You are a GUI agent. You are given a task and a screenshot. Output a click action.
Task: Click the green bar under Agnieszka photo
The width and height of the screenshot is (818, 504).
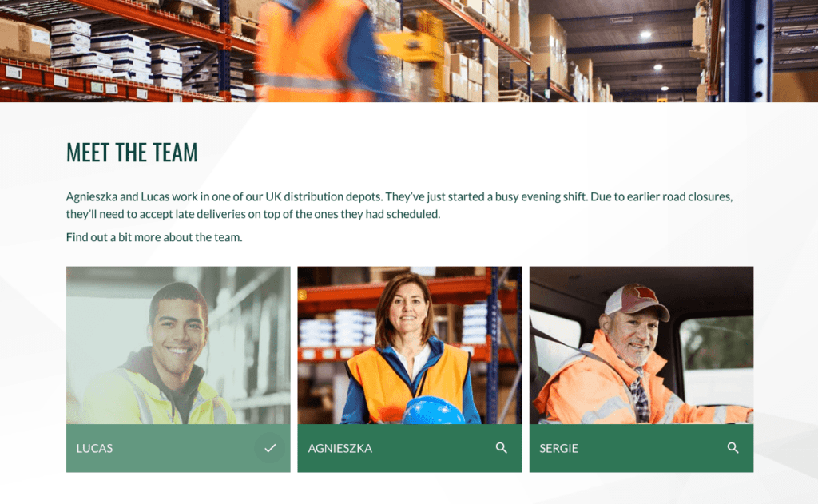(x=410, y=448)
